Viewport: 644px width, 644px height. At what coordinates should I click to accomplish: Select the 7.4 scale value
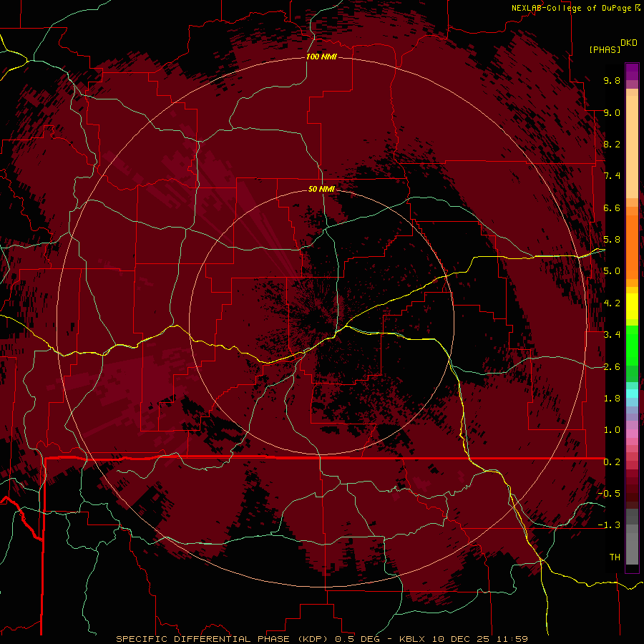click(x=612, y=176)
